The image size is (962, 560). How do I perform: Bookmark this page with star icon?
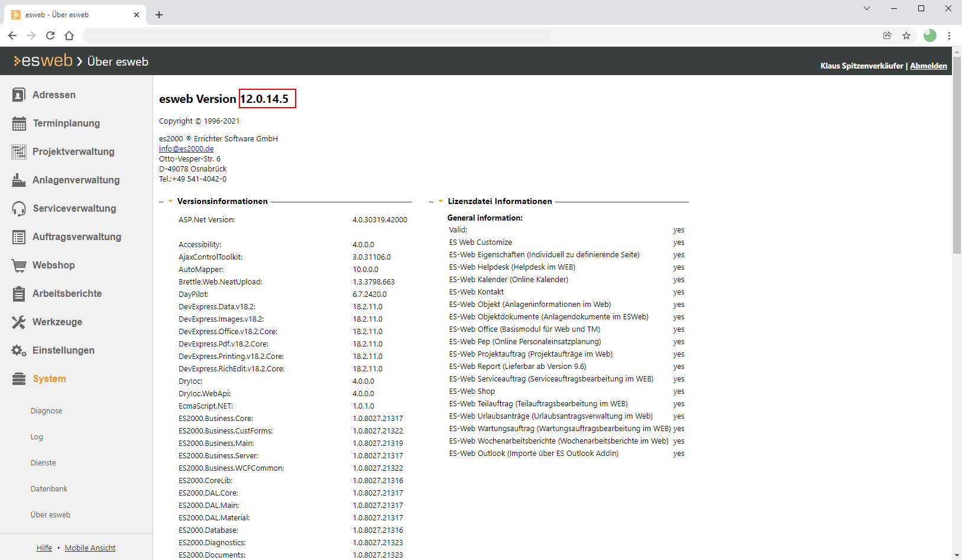pos(906,35)
